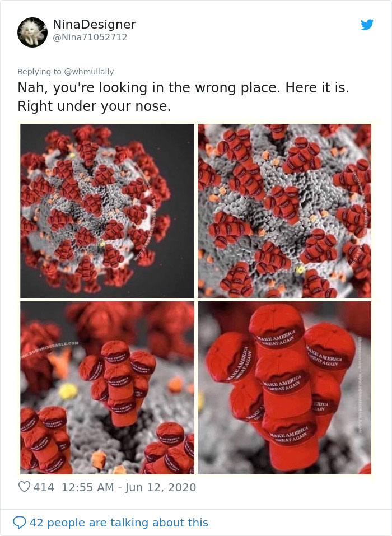Click the yellow dot in bottom-left image
Image resolution: width=392 pixels, height=536 pixels.
tap(68, 391)
